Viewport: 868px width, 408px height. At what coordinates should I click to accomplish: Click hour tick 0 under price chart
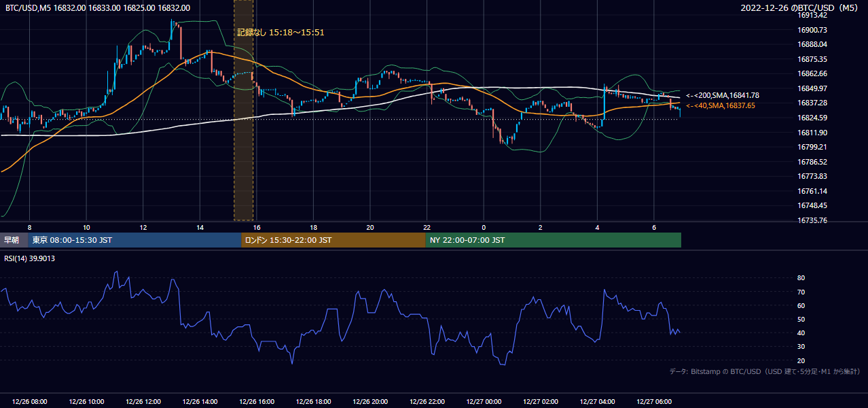coord(484,227)
